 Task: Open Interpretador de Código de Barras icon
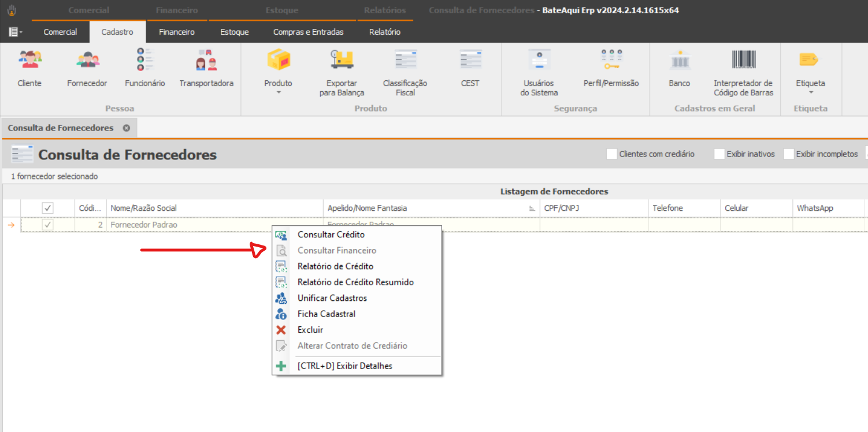click(744, 59)
